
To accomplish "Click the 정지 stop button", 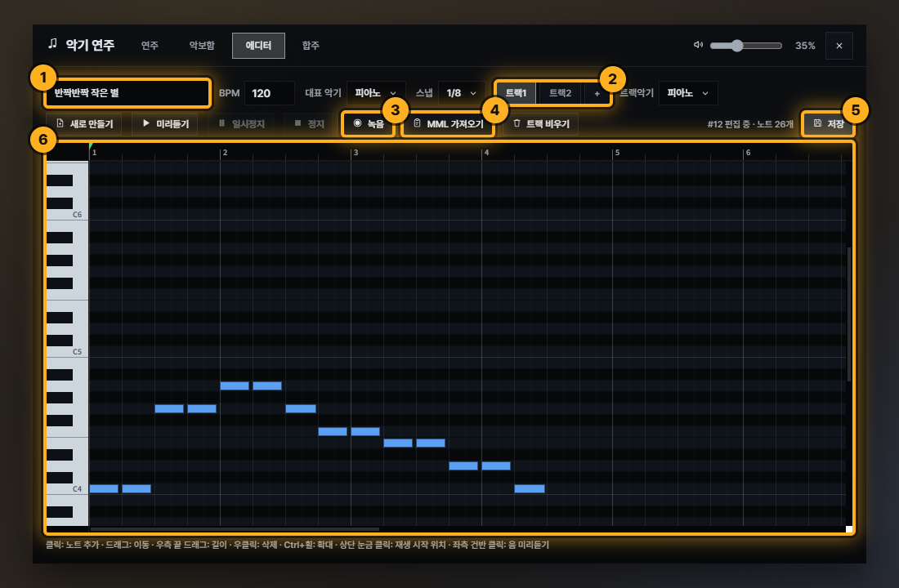I will click(308, 124).
